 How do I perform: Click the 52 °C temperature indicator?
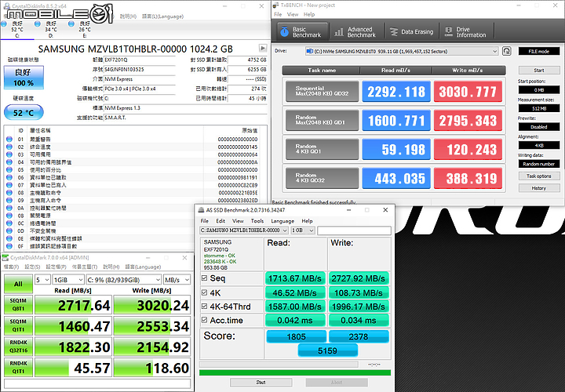click(24, 113)
